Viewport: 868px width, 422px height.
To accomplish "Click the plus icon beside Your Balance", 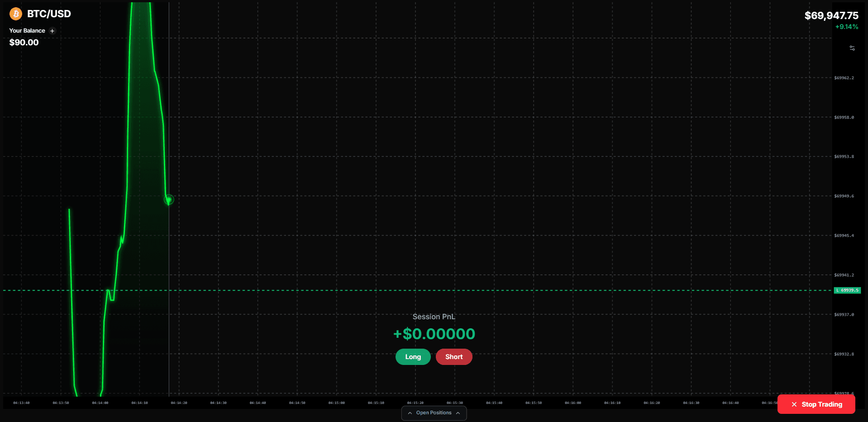I will [x=52, y=31].
